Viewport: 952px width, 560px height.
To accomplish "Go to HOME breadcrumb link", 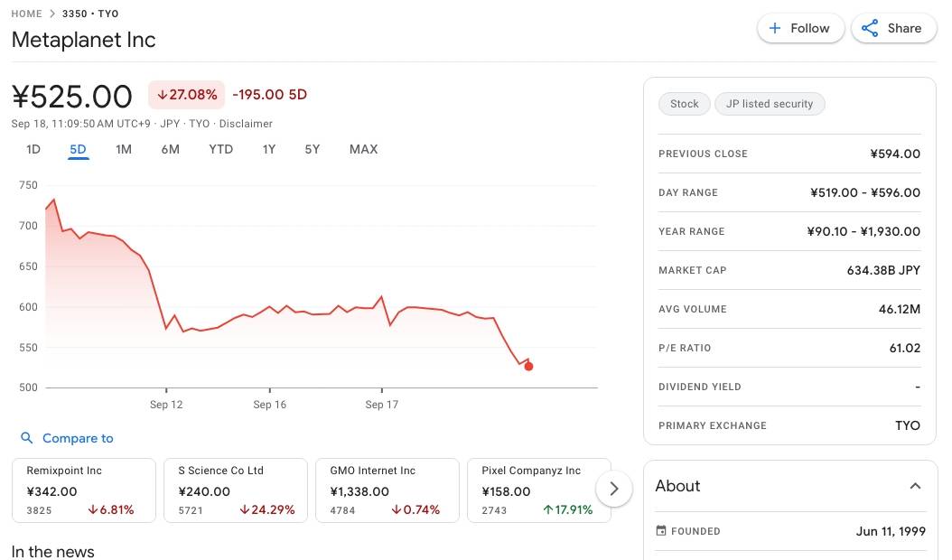I will [27, 14].
